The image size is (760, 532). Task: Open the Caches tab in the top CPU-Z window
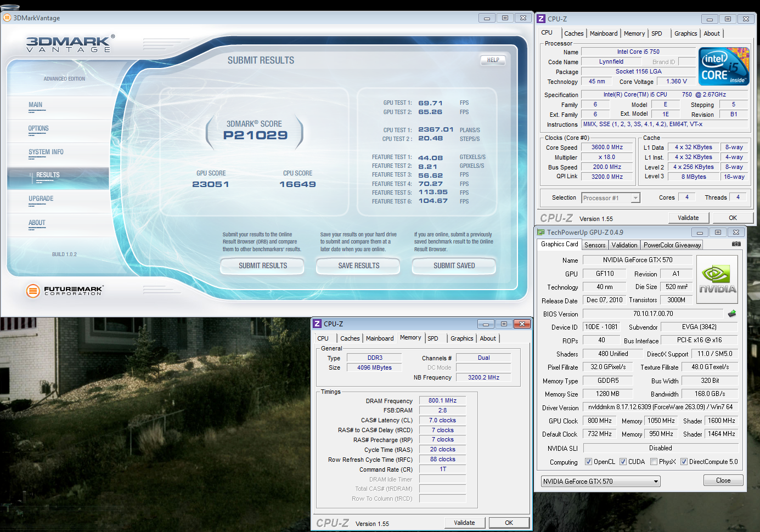pos(574,33)
